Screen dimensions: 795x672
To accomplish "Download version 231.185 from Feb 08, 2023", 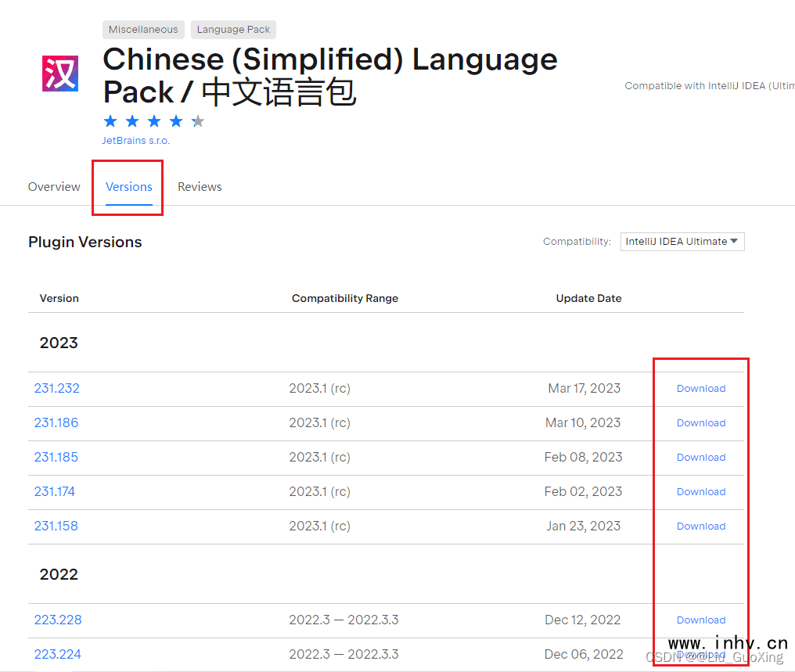I will (701, 457).
